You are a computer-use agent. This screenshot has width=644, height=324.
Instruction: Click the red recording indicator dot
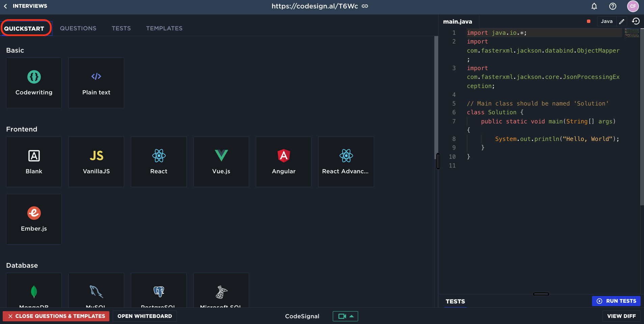tap(589, 21)
